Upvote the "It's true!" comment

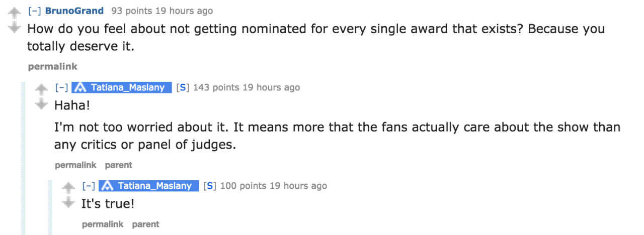68,187
